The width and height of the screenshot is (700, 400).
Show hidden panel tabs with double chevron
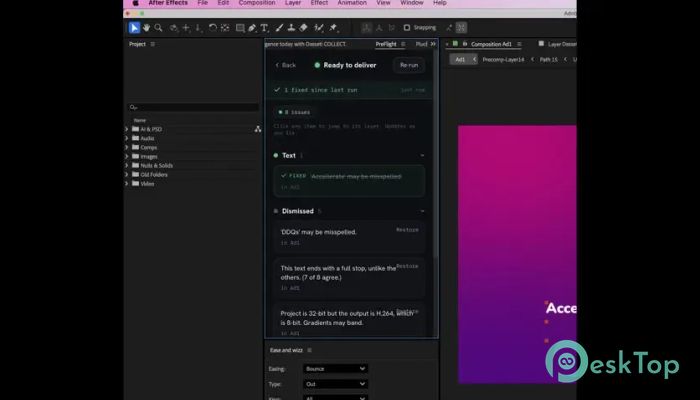click(433, 44)
